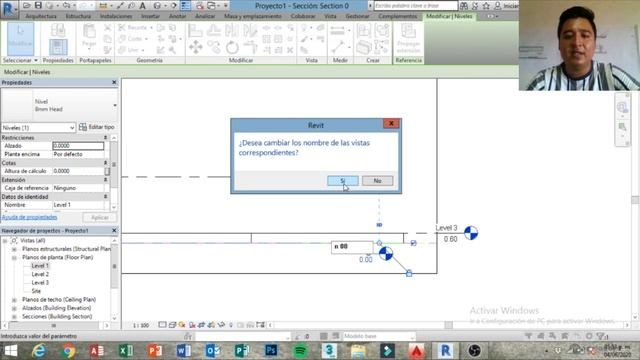640x360 pixels.
Task: Open Photoshop from the taskbar
Action: click(x=271, y=350)
